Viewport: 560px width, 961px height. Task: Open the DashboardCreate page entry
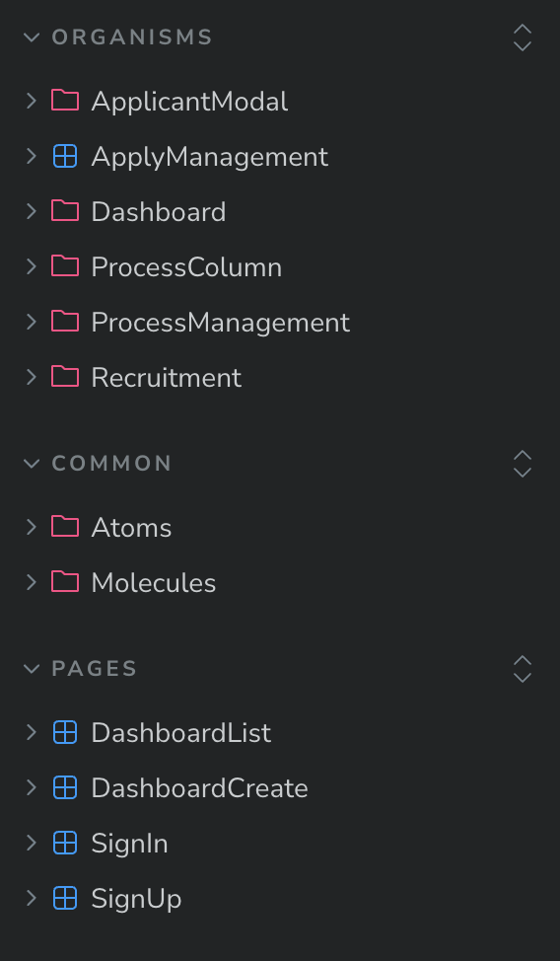tap(199, 788)
